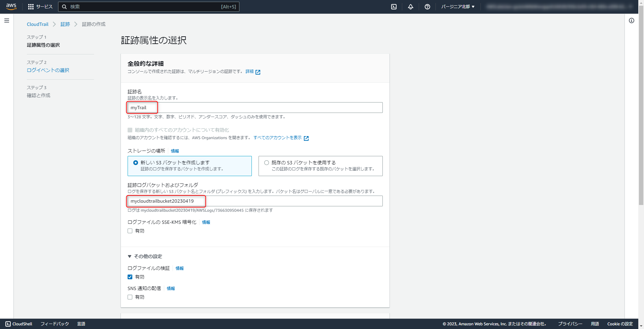Click the AWS logo to go home
The image size is (644, 329).
[x=11, y=6]
